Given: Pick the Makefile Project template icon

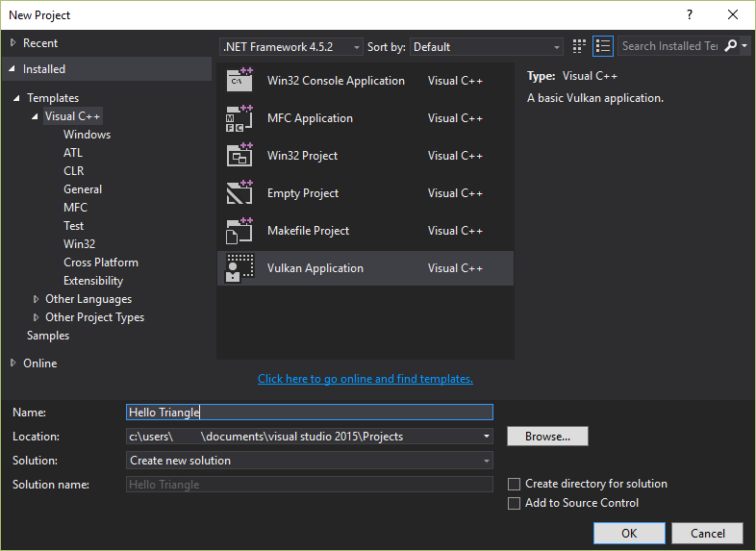Looking at the screenshot, I should coord(239,231).
